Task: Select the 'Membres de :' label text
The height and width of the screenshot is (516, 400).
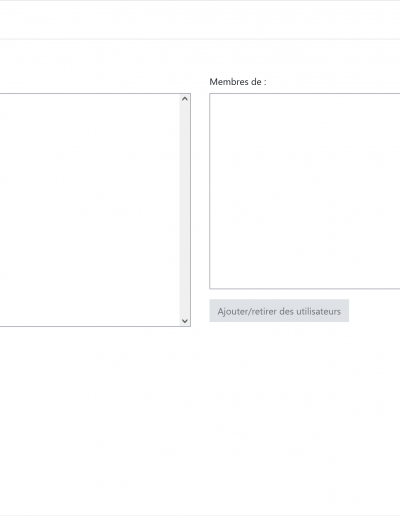Action: 238,82
